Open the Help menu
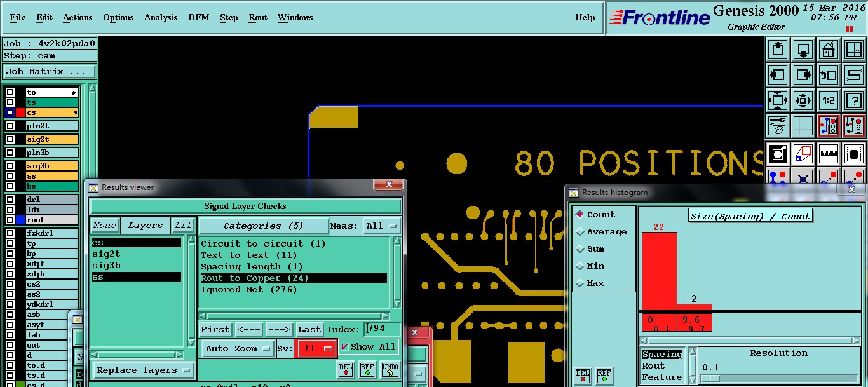Image resolution: width=868 pixels, height=387 pixels. [x=585, y=17]
